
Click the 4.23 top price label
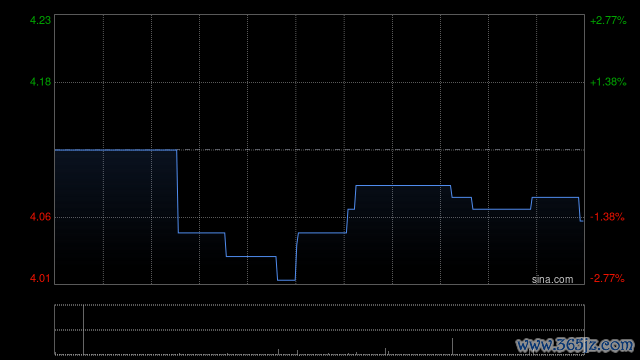[x=40, y=20]
